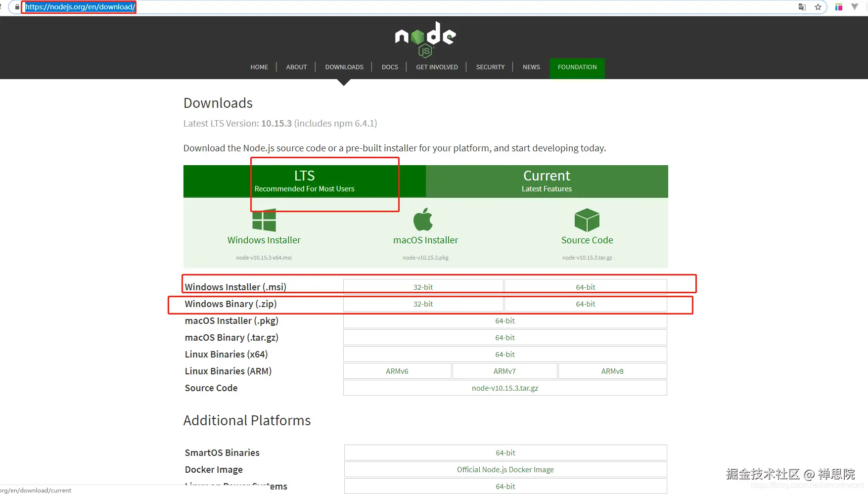Screen dimensions: 868x494
Task: Download Windows Binary (.zip) 64-bit
Action: click(586, 304)
